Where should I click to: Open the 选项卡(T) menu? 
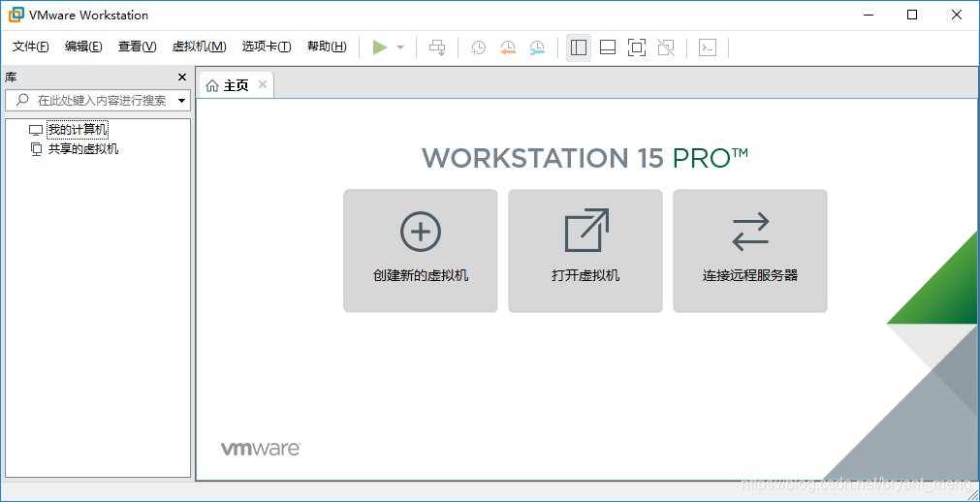(x=267, y=47)
